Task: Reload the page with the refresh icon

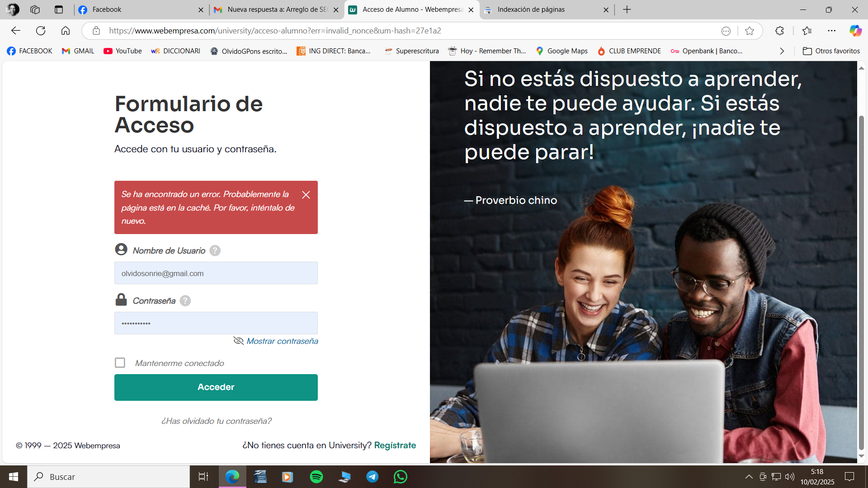Action: click(41, 31)
